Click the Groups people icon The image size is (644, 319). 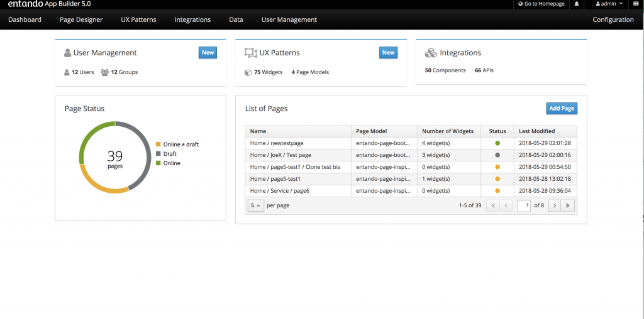click(105, 72)
